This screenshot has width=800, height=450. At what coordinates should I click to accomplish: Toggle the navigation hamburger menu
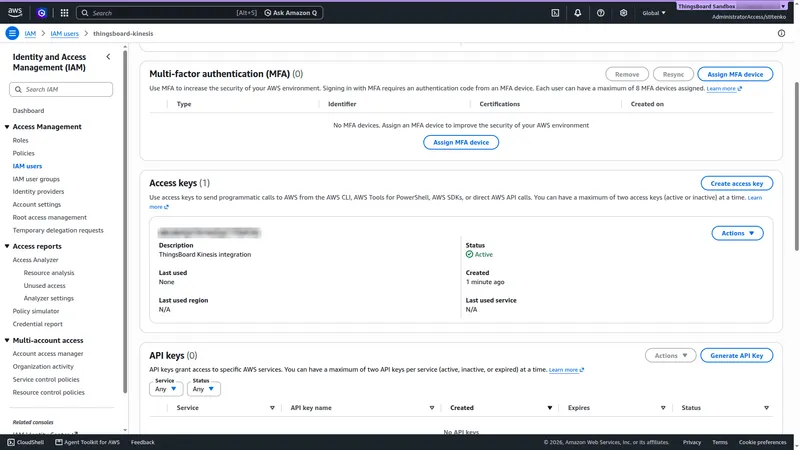[12, 33]
